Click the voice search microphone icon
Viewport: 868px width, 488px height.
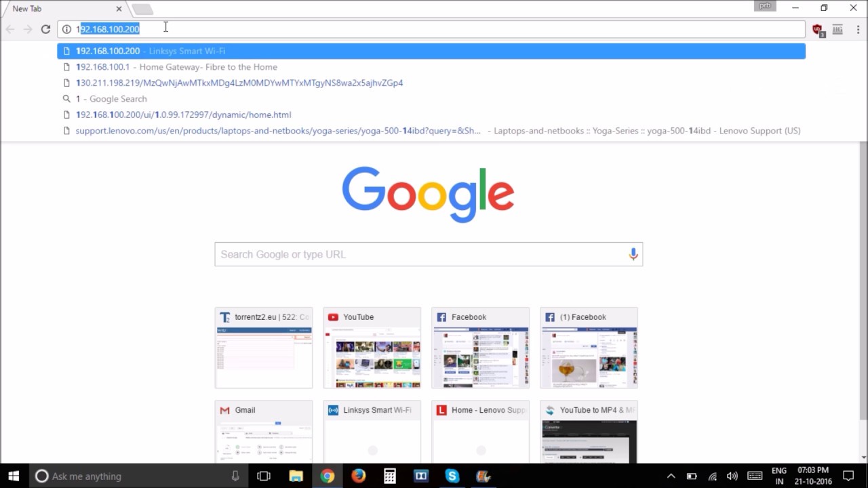coord(633,254)
